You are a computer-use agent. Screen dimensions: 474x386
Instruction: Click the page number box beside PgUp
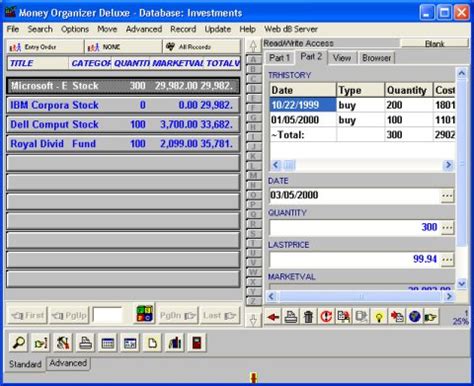point(107,315)
